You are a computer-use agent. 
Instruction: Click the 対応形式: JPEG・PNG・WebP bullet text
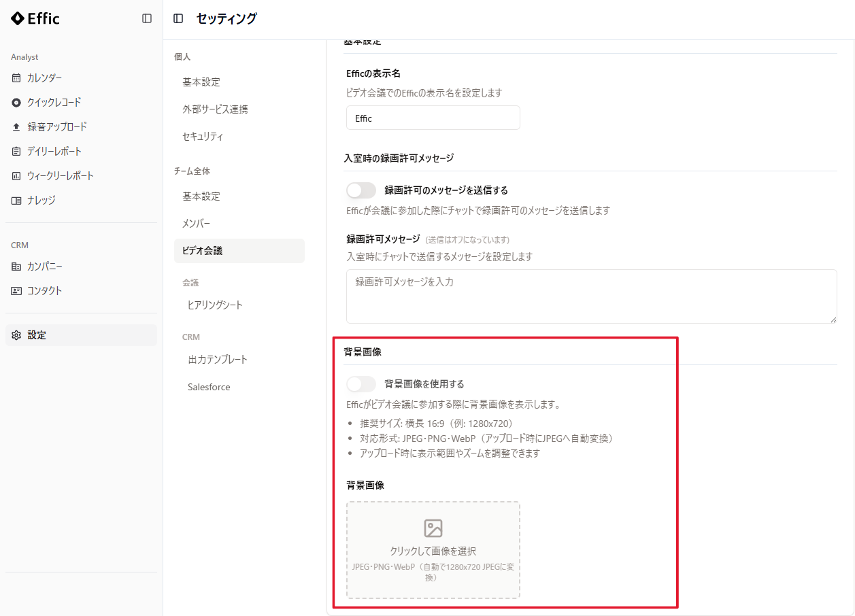click(486, 439)
